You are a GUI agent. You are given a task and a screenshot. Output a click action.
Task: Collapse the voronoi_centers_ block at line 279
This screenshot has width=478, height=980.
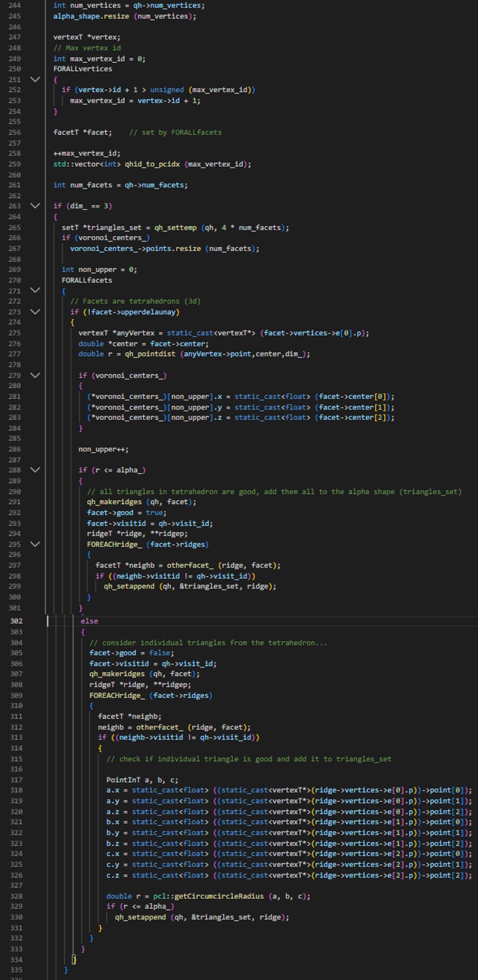35,375
